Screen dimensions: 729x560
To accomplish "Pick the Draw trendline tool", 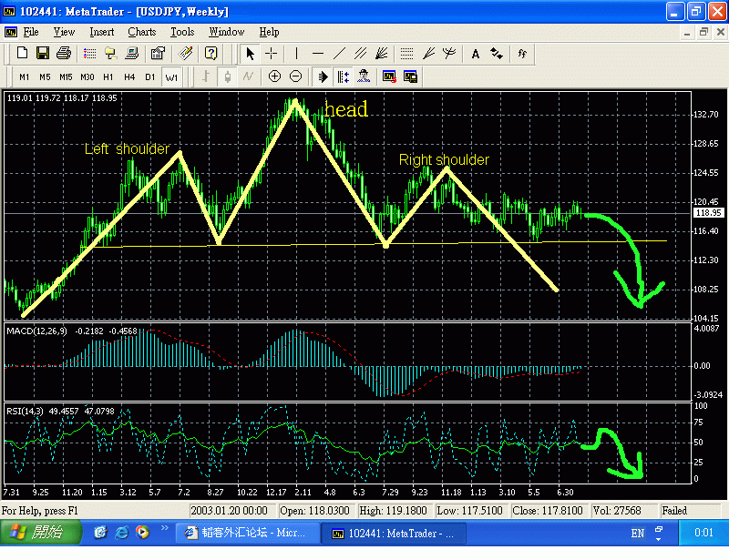I will pos(340,54).
